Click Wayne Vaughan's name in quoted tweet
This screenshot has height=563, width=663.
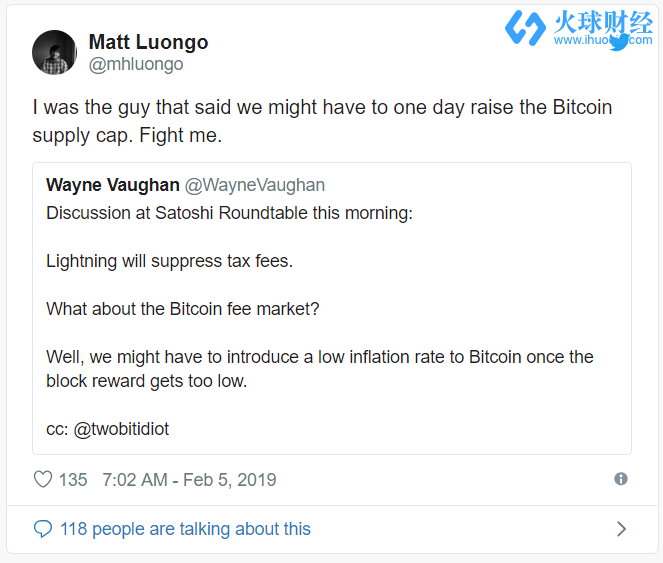pyautogui.click(x=110, y=185)
